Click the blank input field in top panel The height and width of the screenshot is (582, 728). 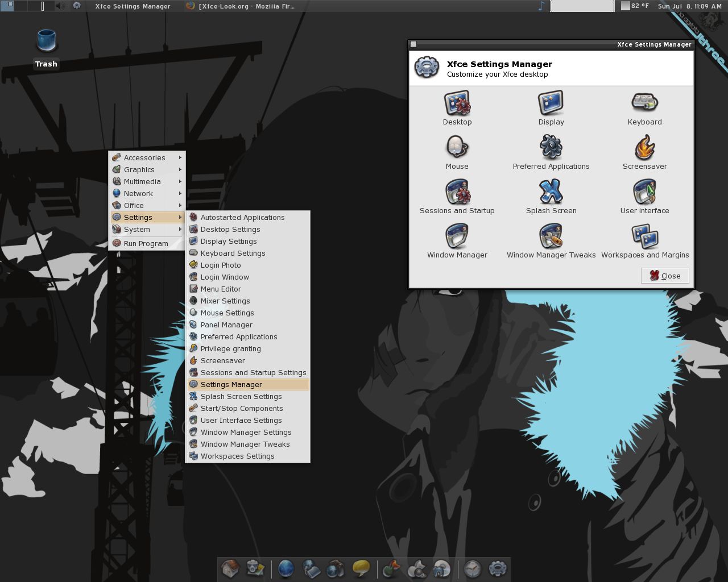582,6
